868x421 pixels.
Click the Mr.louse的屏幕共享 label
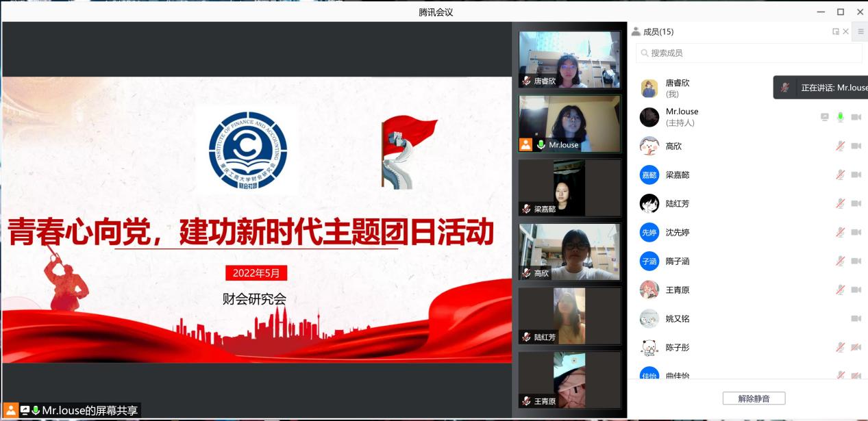(x=90, y=411)
